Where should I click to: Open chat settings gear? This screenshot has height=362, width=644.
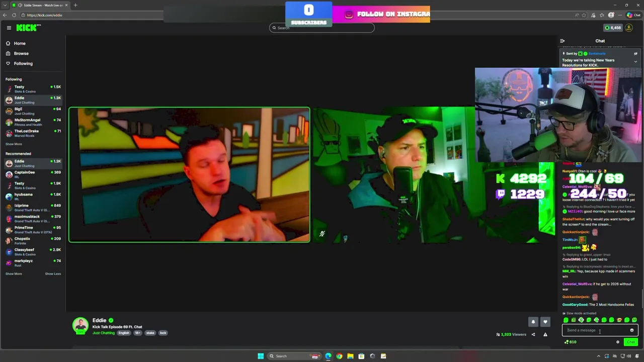click(x=618, y=342)
